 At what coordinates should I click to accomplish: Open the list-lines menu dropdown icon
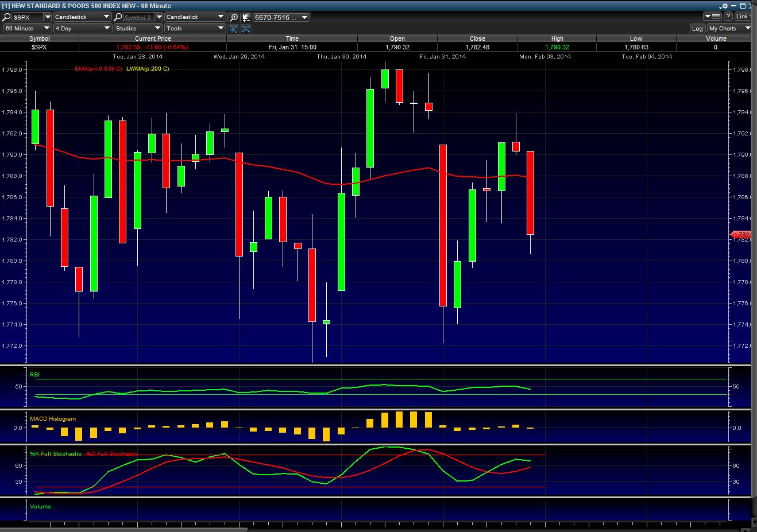point(711,17)
